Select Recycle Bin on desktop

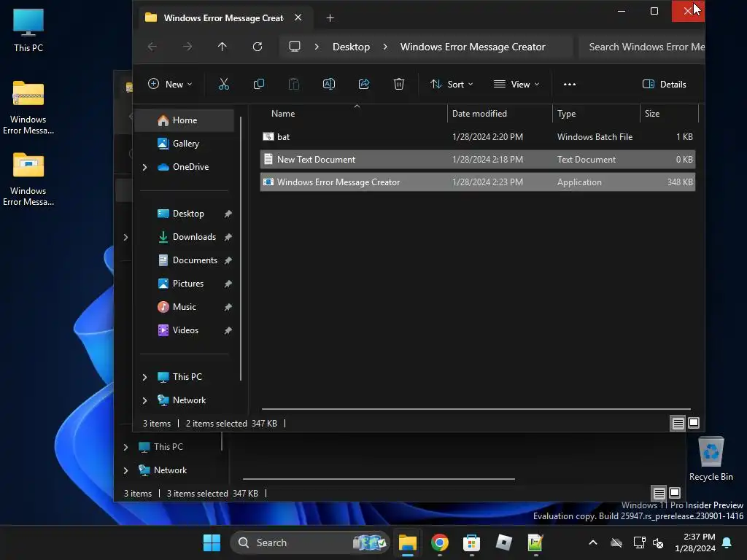[x=711, y=459]
